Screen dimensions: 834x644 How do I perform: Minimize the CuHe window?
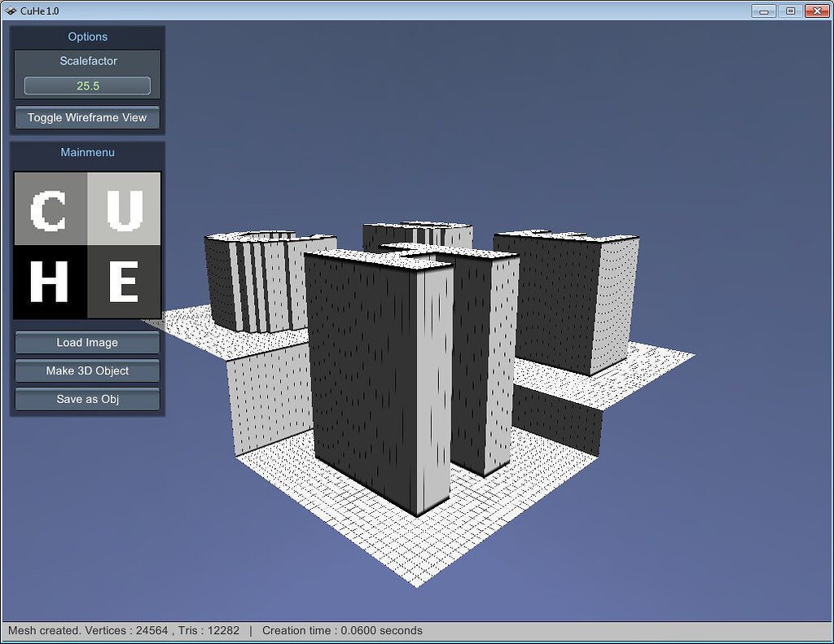tap(762, 11)
